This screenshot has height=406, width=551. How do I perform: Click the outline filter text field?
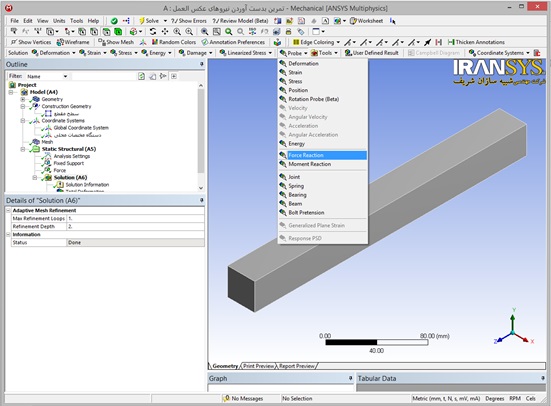104,76
